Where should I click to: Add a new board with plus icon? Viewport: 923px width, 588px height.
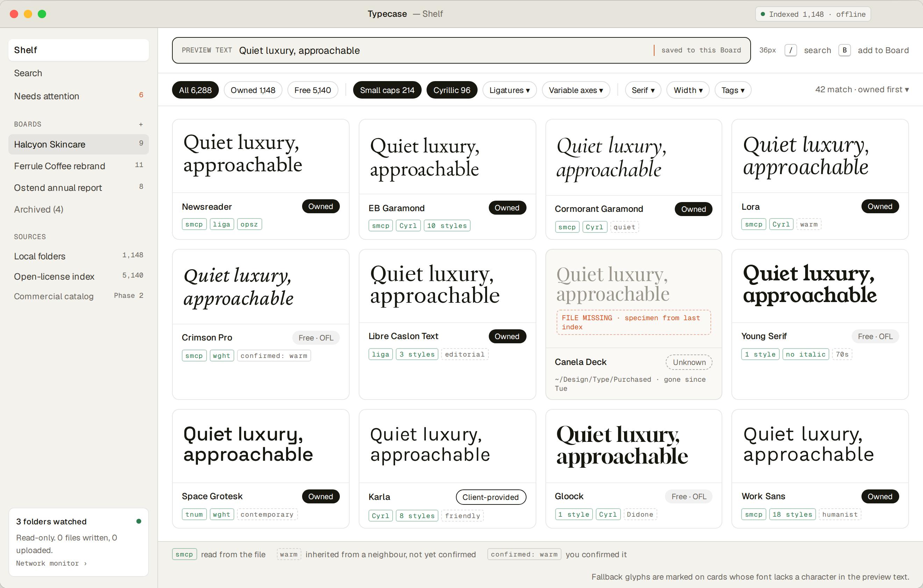pyautogui.click(x=141, y=124)
